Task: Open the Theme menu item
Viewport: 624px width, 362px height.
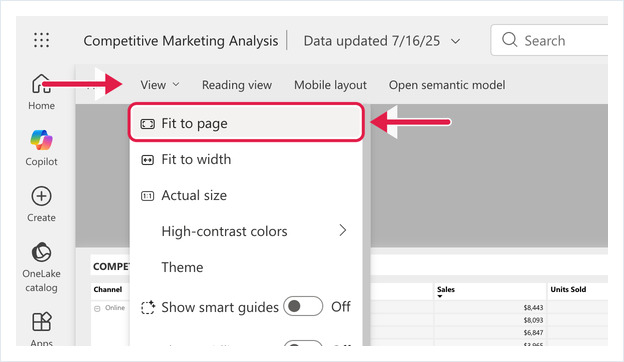Action: [246, 267]
